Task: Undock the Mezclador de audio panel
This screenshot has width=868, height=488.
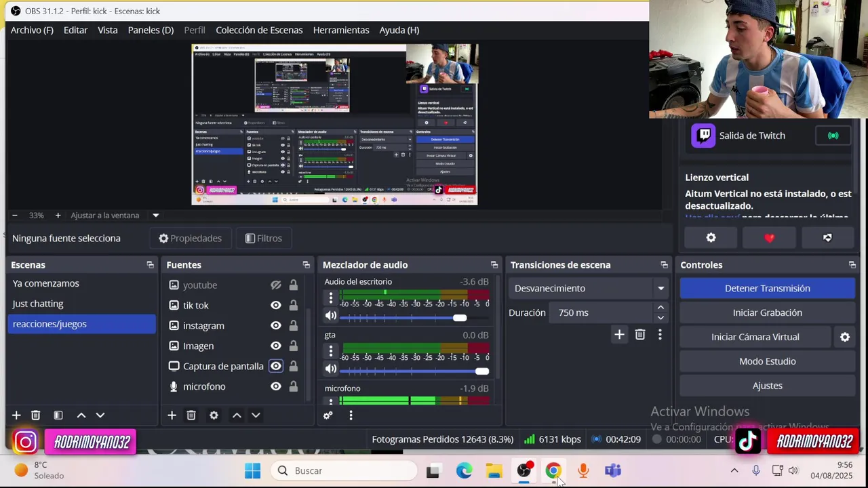Action: pyautogui.click(x=494, y=265)
